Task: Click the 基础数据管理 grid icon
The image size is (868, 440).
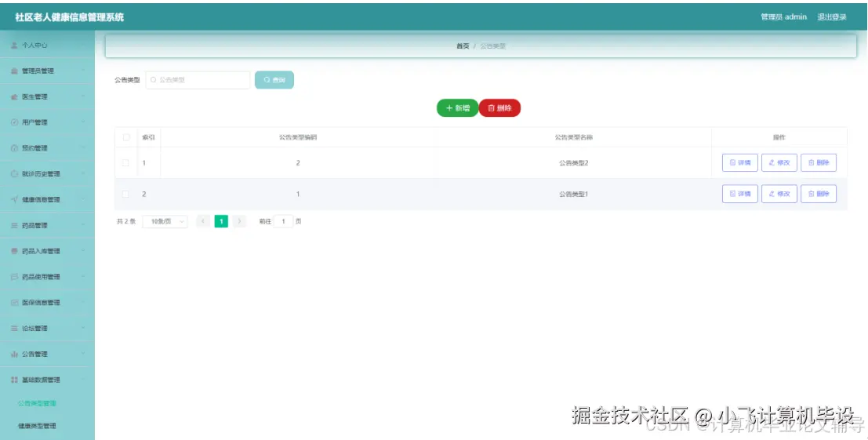Action: pos(14,380)
